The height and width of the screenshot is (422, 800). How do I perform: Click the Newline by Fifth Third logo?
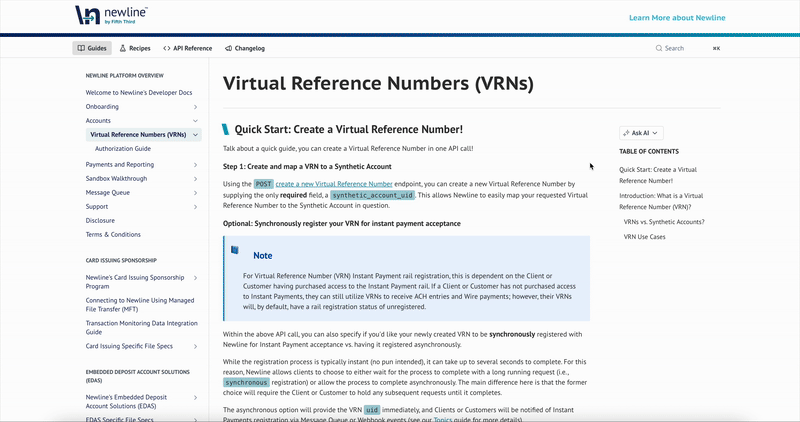111,15
